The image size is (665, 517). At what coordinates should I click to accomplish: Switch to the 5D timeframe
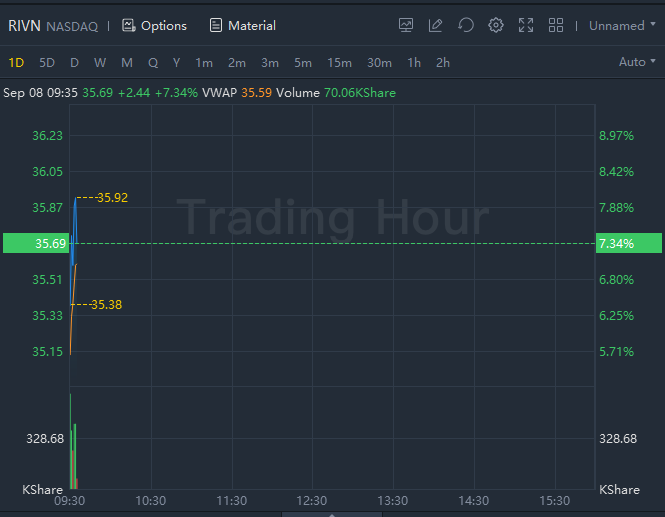(x=47, y=63)
